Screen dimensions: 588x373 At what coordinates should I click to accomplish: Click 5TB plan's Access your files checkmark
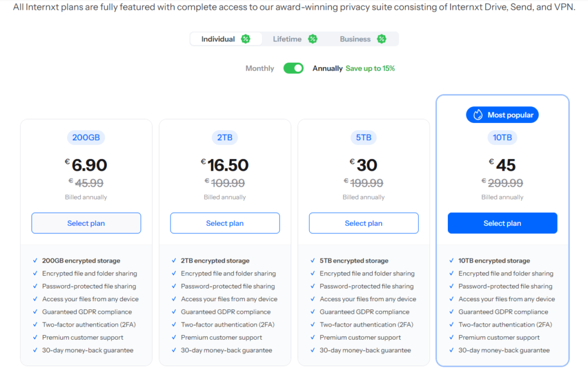point(313,299)
